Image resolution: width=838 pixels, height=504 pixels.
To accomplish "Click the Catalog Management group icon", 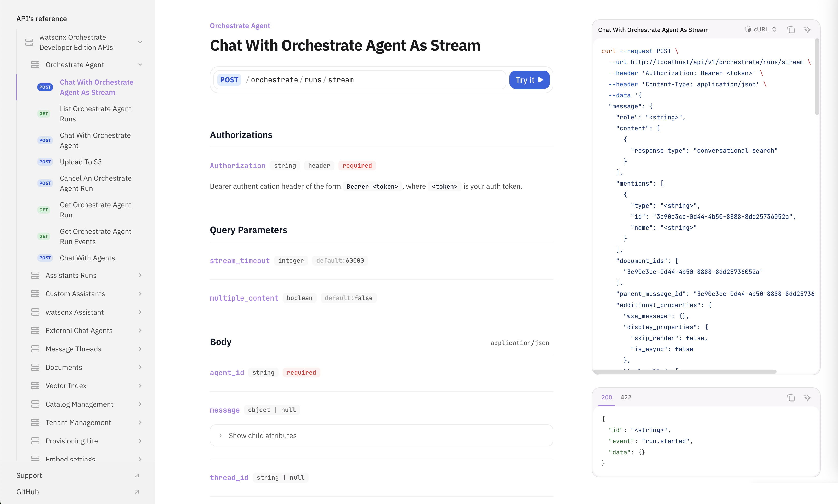I will click(35, 404).
